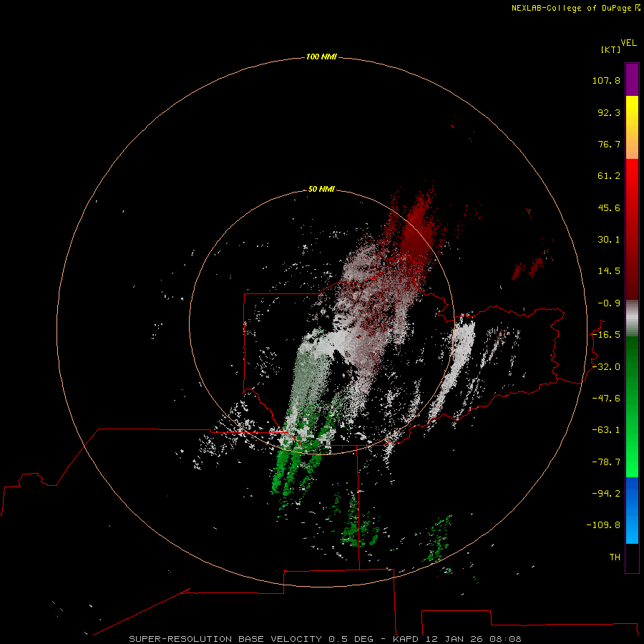Click the -32.0 velocity scale value
The width and height of the screenshot is (644, 644).
(606, 367)
